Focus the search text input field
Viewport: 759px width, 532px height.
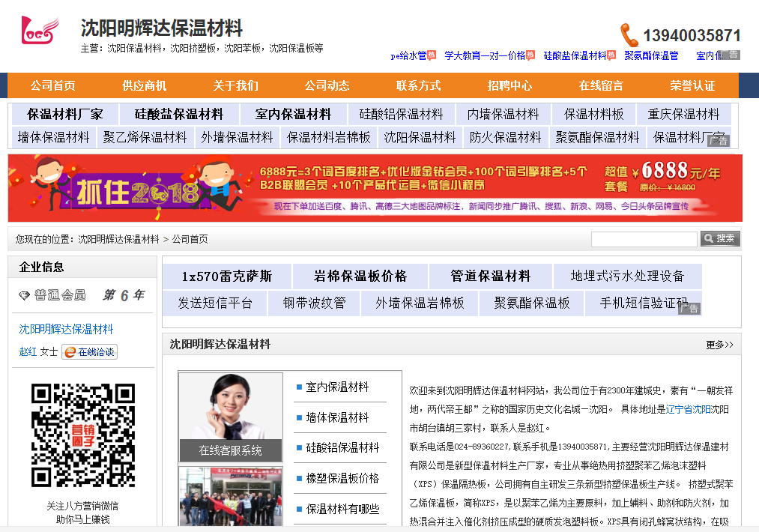pos(644,239)
